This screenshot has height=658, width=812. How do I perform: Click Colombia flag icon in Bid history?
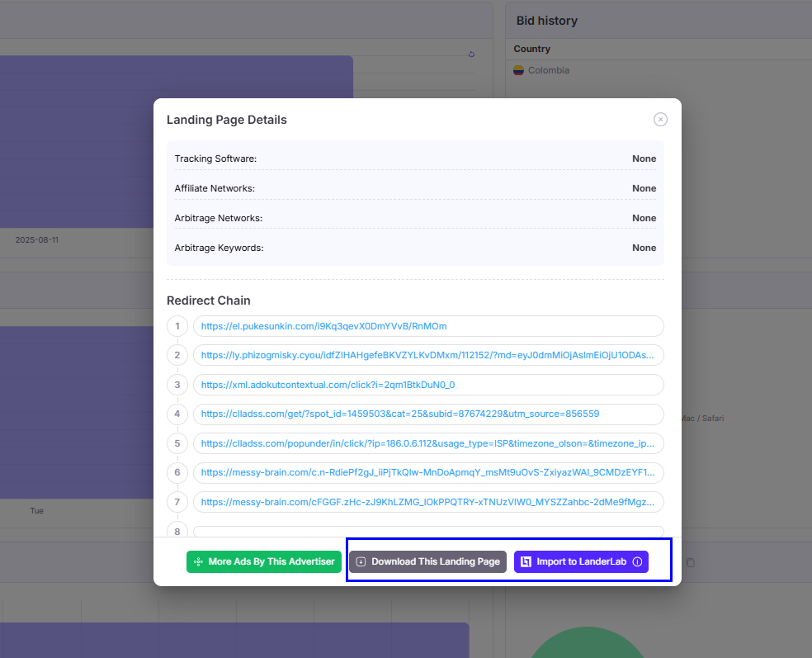tap(518, 70)
